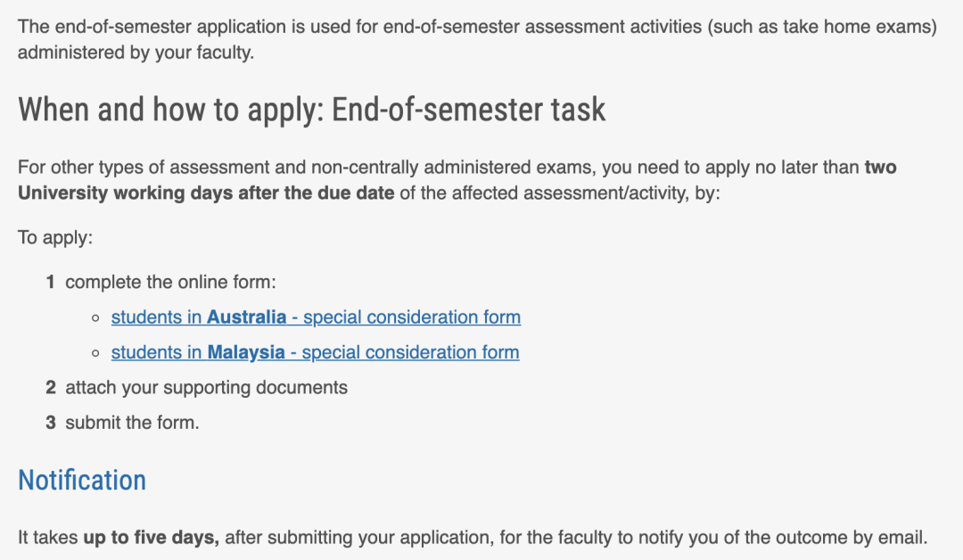Click the blue Notification heading

[82, 480]
